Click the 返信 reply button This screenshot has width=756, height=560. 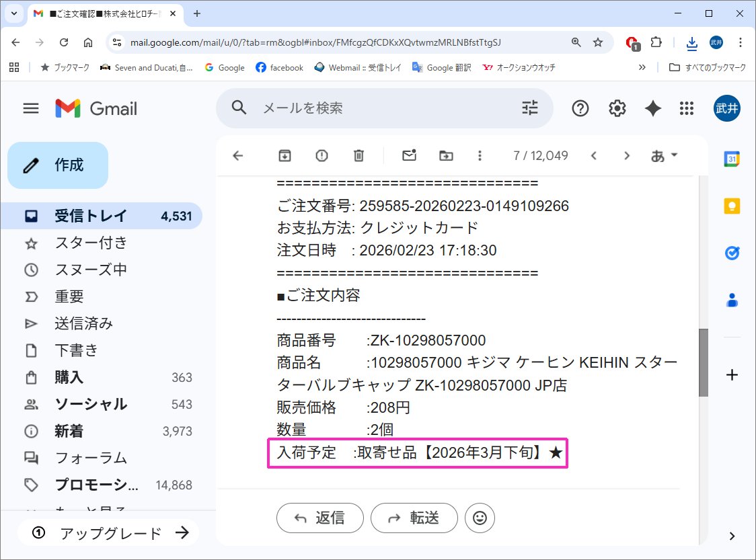tap(320, 518)
